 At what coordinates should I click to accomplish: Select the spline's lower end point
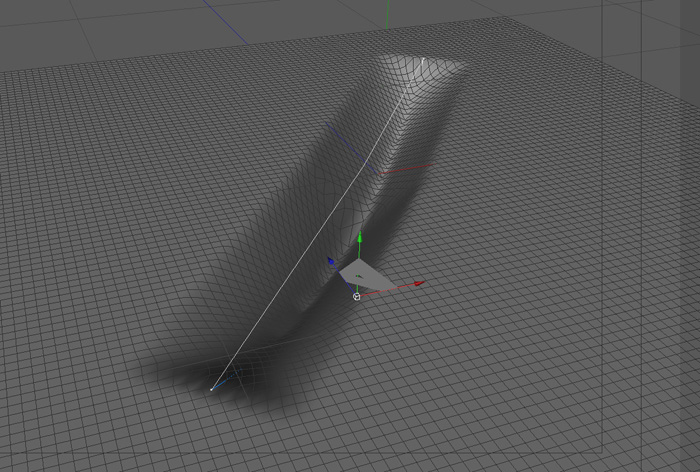(212, 389)
